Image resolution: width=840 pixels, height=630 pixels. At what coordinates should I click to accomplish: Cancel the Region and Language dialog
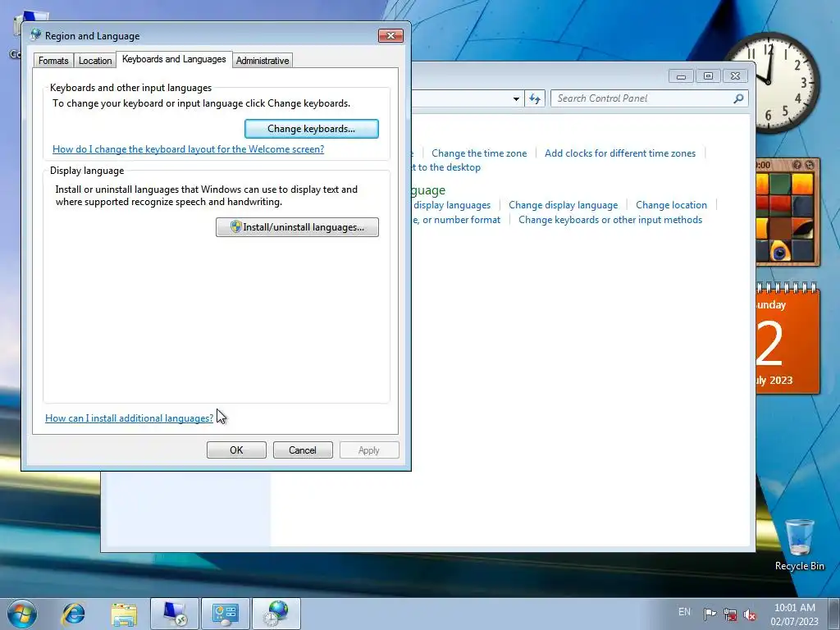click(303, 450)
